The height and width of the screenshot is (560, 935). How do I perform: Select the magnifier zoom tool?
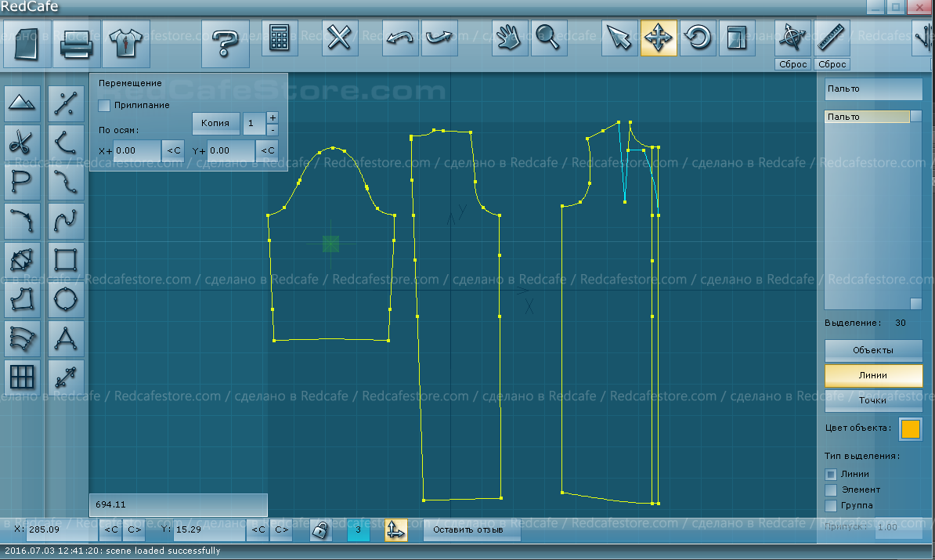(549, 38)
